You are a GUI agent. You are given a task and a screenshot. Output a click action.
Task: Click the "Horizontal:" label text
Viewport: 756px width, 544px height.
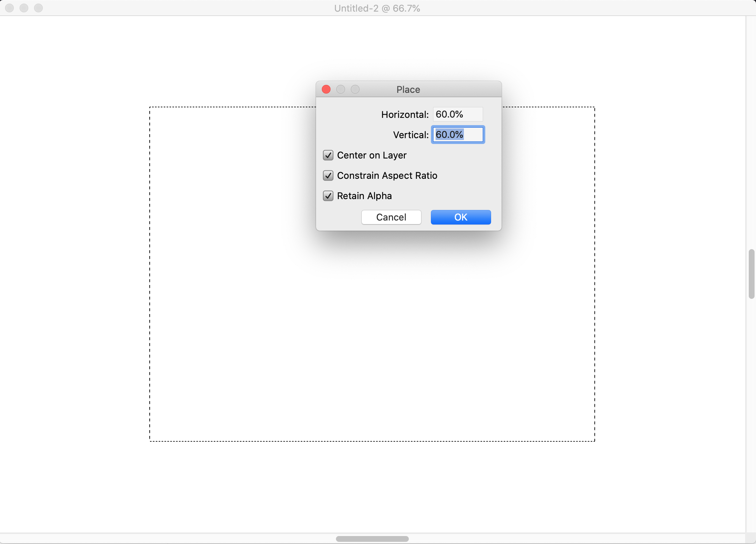pyautogui.click(x=404, y=115)
